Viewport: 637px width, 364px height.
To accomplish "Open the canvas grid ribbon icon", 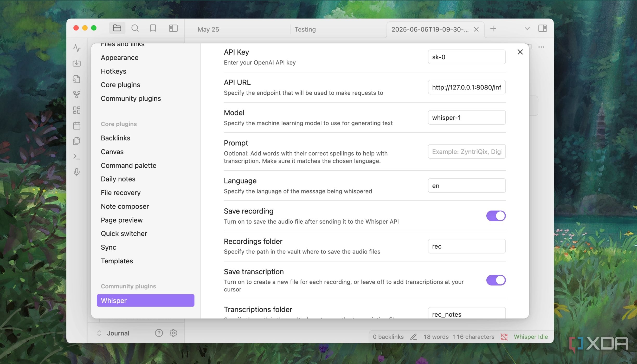I will pyautogui.click(x=77, y=110).
